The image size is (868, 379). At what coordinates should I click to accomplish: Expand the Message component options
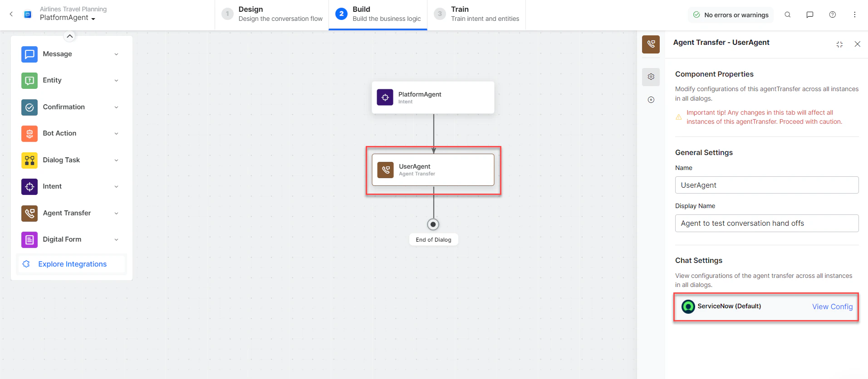coord(116,54)
